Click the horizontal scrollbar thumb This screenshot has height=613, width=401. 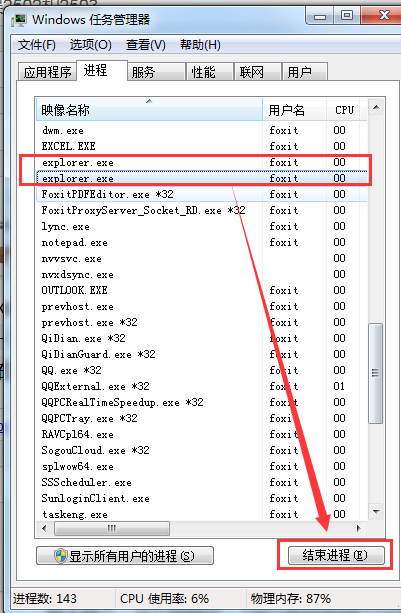pos(112,529)
